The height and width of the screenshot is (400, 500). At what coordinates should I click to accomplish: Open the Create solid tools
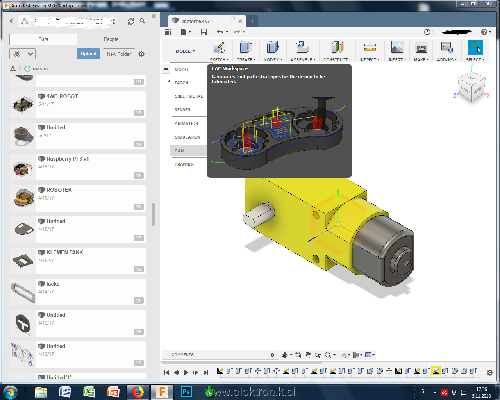246,50
